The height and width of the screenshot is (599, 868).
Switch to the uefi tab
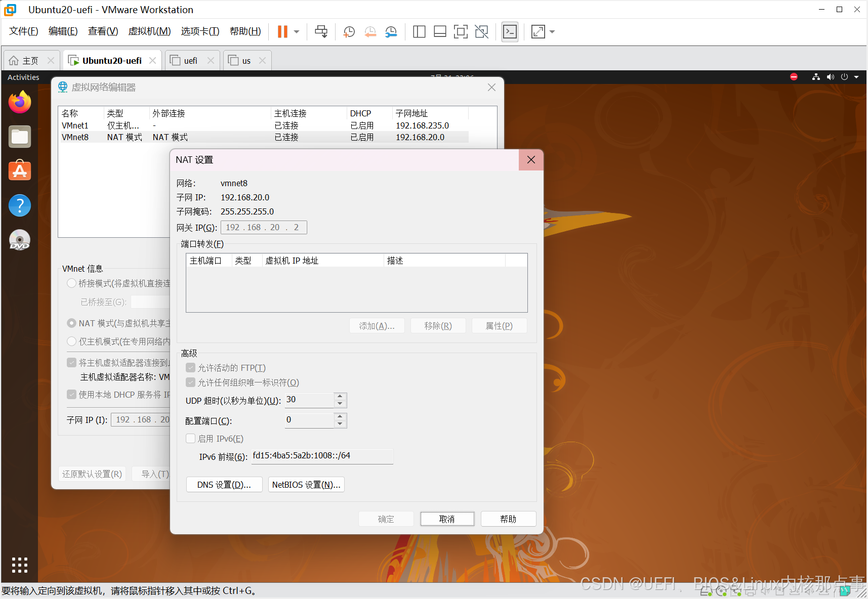click(188, 60)
